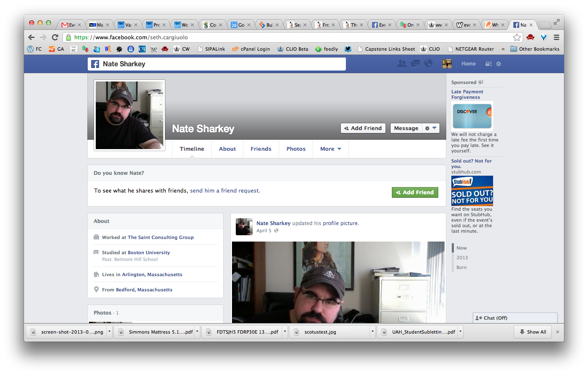Open the scotustest.jpg download
The height and width of the screenshot is (375, 588).
pos(329,332)
